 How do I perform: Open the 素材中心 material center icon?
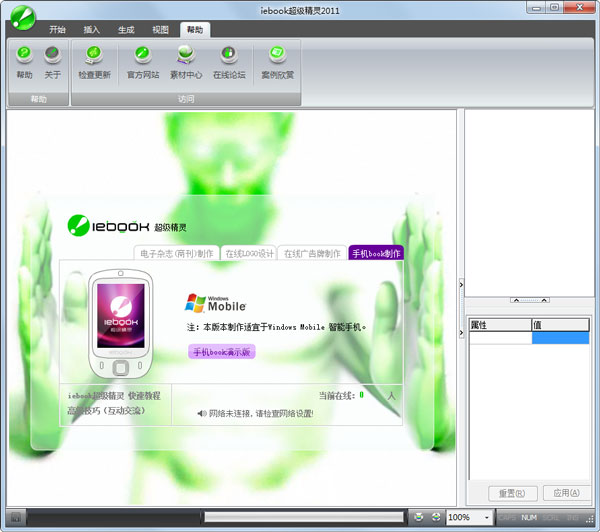coord(186,62)
